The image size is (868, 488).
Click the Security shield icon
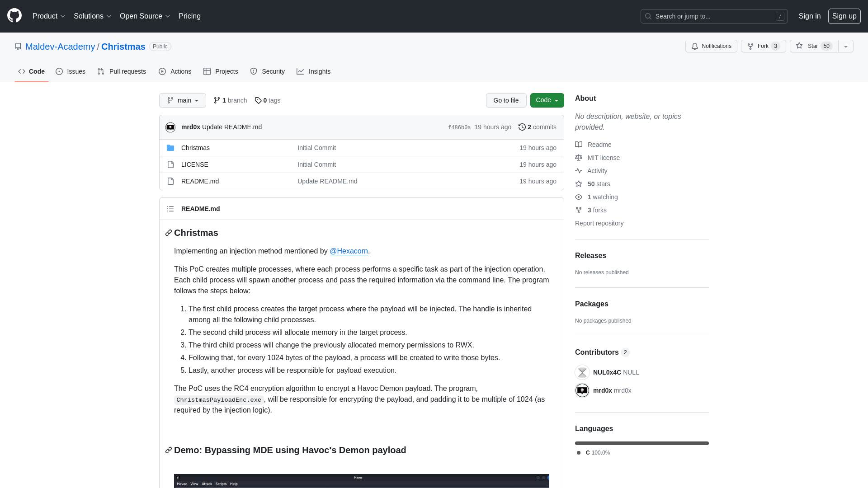point(253,71)
